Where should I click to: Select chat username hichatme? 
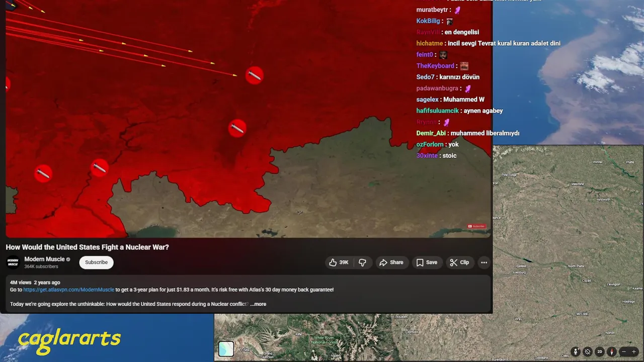430,43
